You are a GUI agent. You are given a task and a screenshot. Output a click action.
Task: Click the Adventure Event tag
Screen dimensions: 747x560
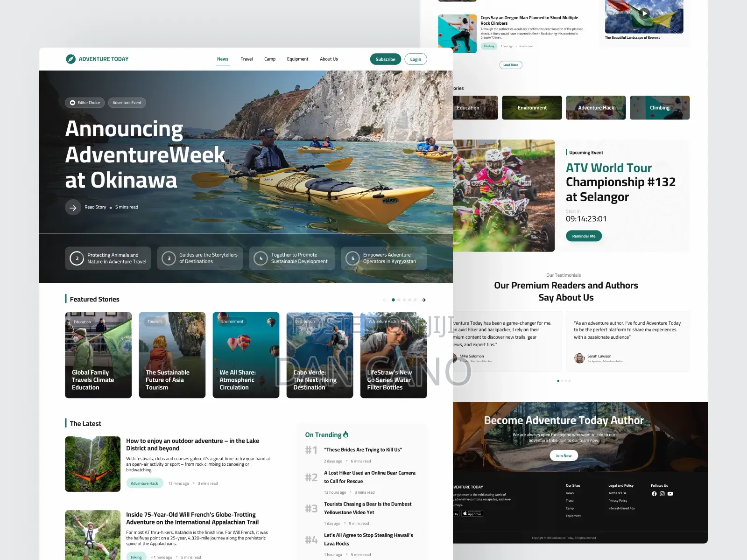coord(127,103)
